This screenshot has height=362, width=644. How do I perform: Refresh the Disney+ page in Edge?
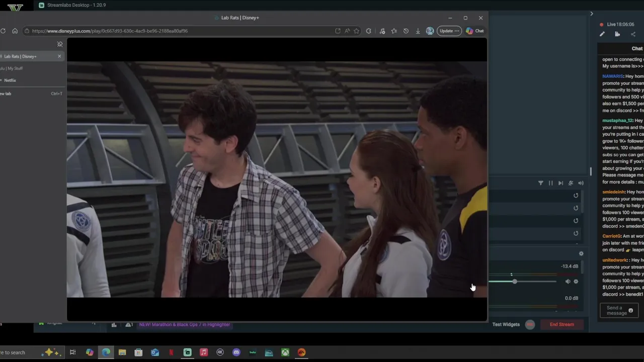tap(3, 31)
